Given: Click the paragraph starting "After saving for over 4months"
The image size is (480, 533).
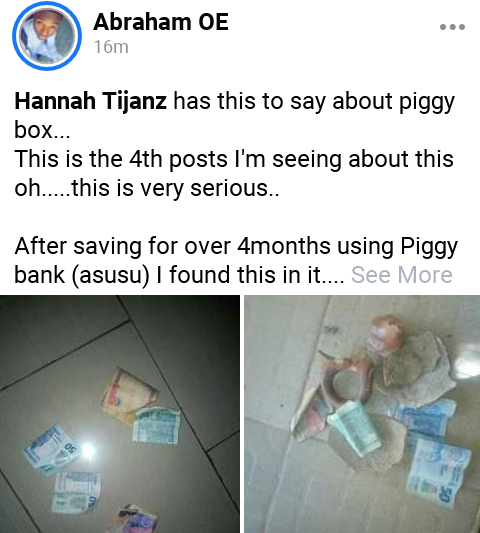Looking at the screenshot, I should click(x=236, y=260).
